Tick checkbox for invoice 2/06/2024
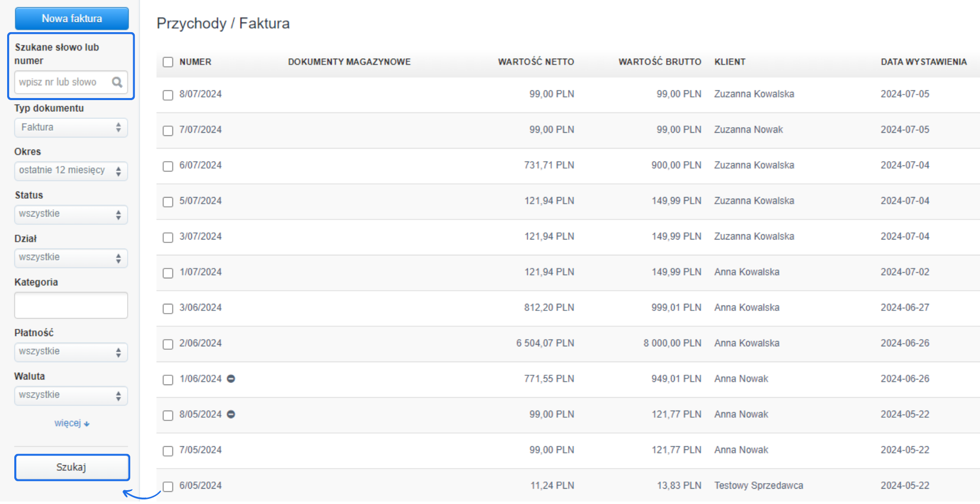 pyautogui.click(x=168, y=345)
